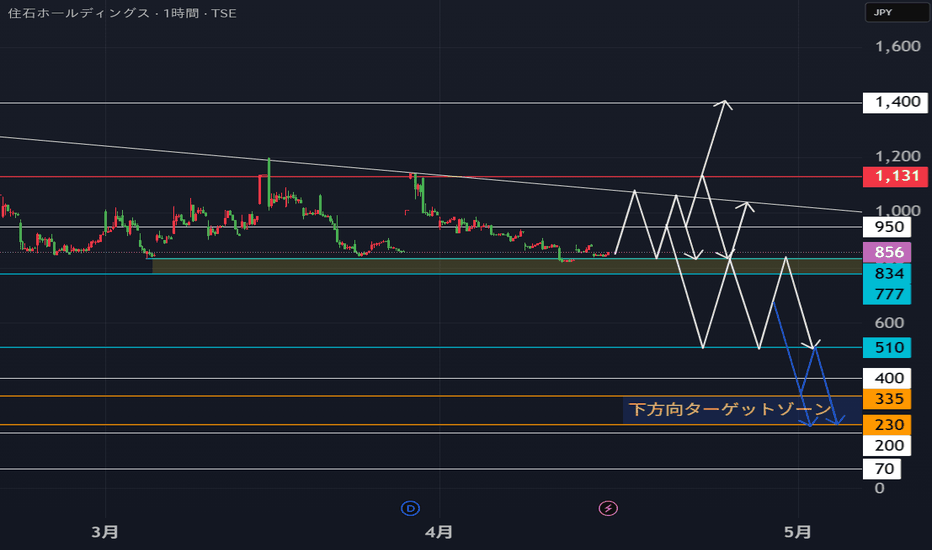Select the 70 price label

coord(882,469)
